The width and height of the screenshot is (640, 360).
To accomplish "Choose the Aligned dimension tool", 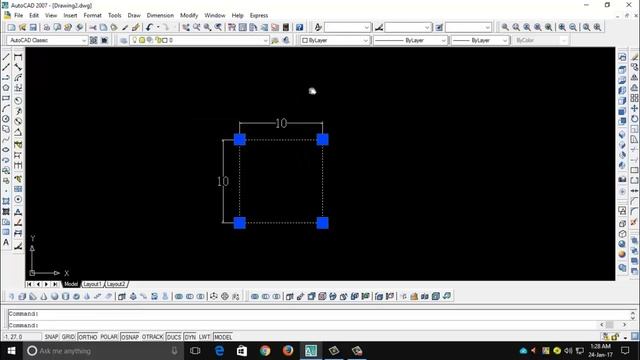I will click(18, 67).
